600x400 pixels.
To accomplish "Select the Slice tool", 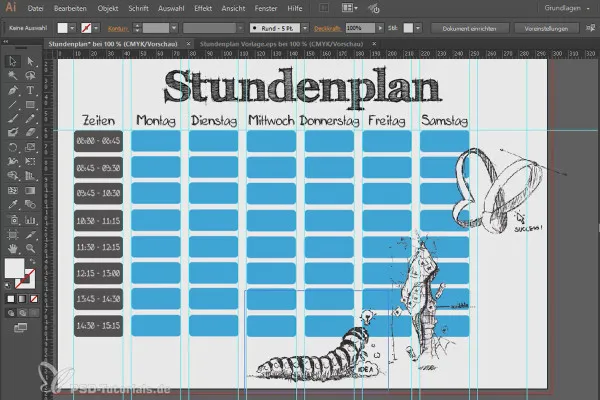I will coord(30,234).
